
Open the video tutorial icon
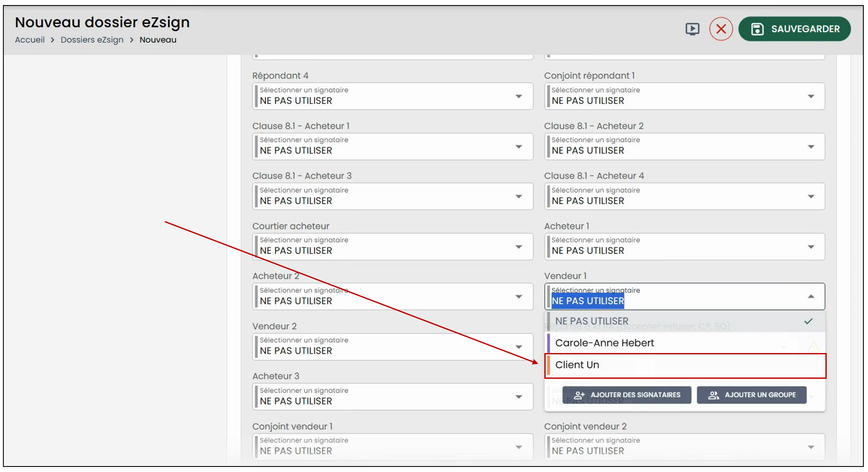pyautogui.click(x=692, y=29)
